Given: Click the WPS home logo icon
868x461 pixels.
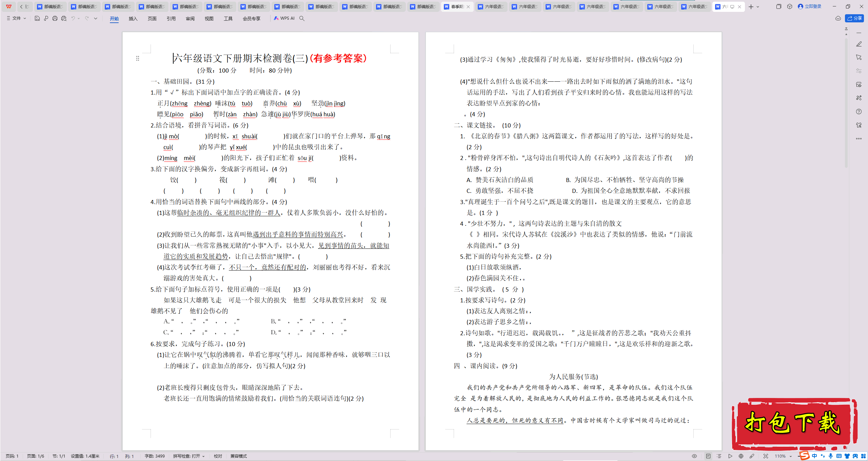Looking at the screenshot, I should [x=9, y=6].
